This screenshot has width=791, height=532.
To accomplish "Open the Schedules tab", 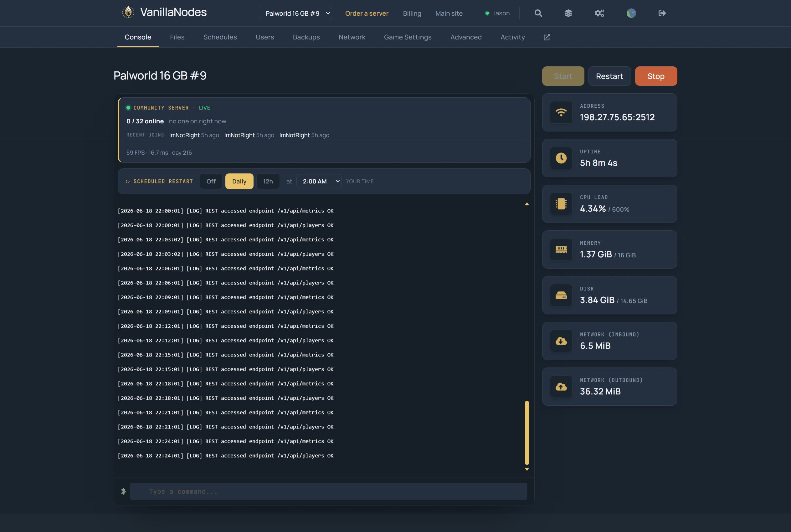I will (x=220, y=37).
